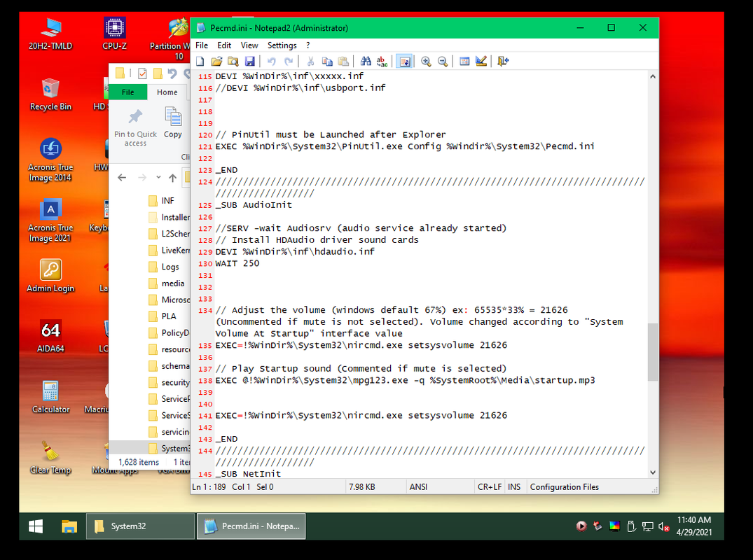Go back in Explorer navigation
This screenshot has width=753, height=560.
[122, 178]
